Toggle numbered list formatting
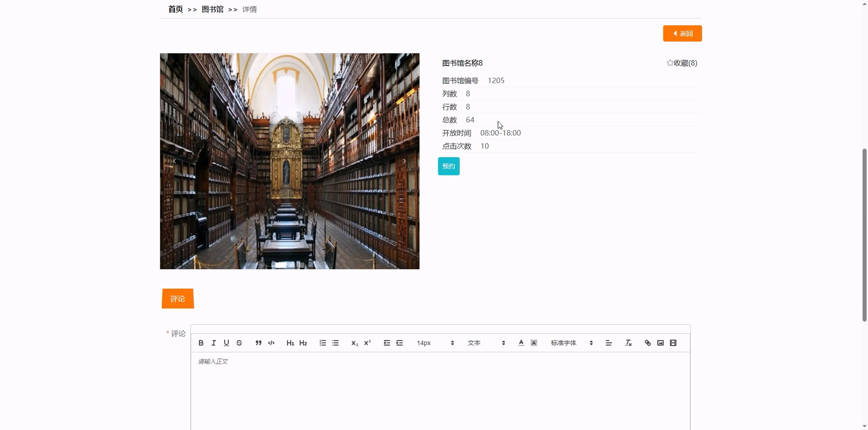 pos(322,343)
